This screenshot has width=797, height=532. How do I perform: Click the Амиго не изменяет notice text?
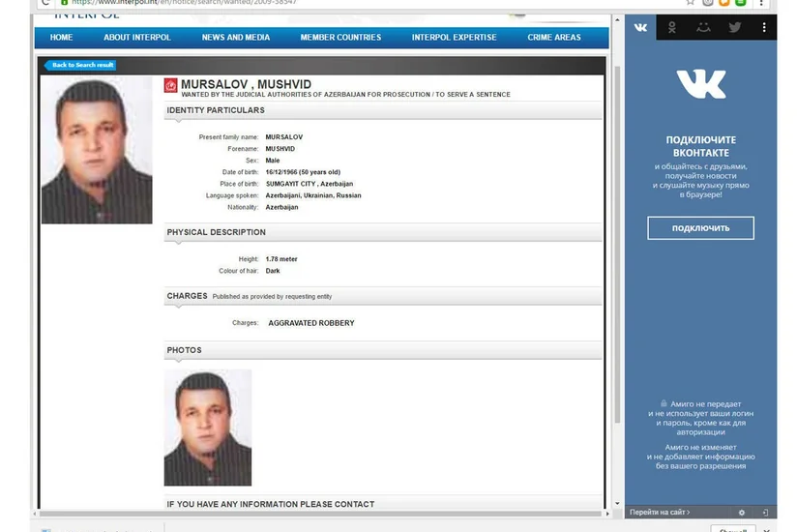click(x=701, y=457)
